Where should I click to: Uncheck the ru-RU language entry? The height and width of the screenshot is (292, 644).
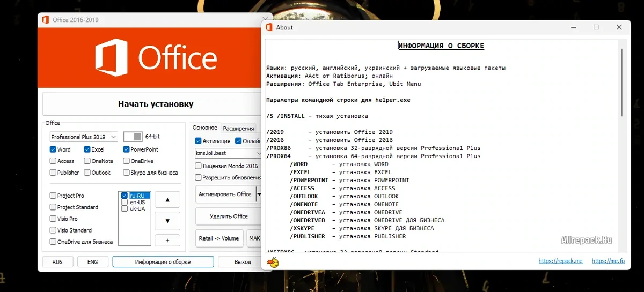[125, 196]
